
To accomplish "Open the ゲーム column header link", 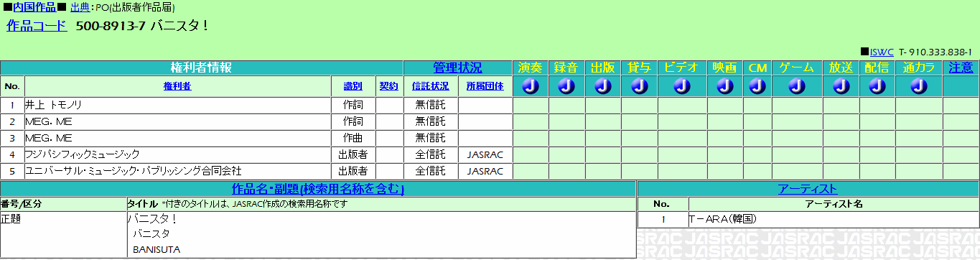I will pyautogui.click(x=797, y=68).
